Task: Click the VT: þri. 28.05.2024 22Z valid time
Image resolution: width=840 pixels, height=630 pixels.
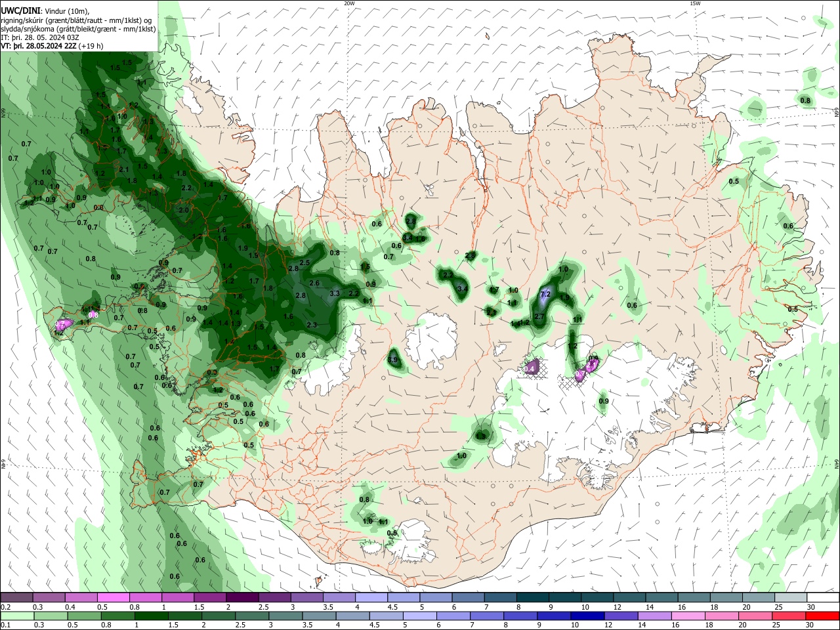Action: click(39, 47)
